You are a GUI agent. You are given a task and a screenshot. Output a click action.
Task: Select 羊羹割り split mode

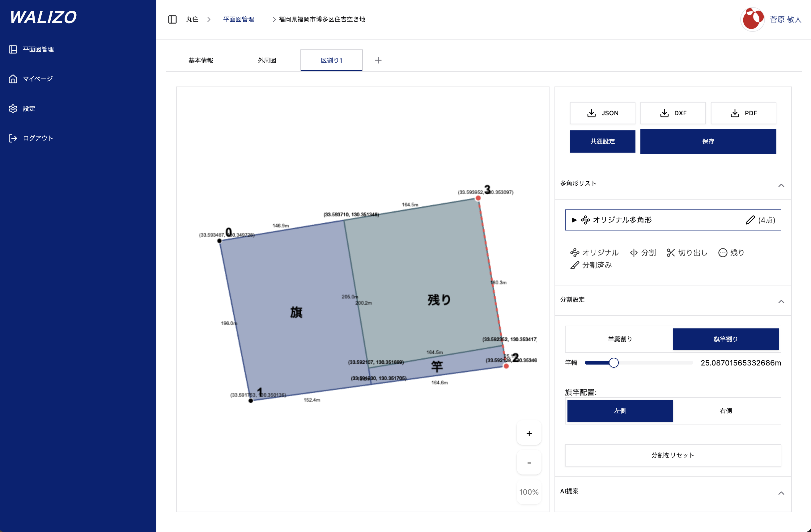coord(620,339)
